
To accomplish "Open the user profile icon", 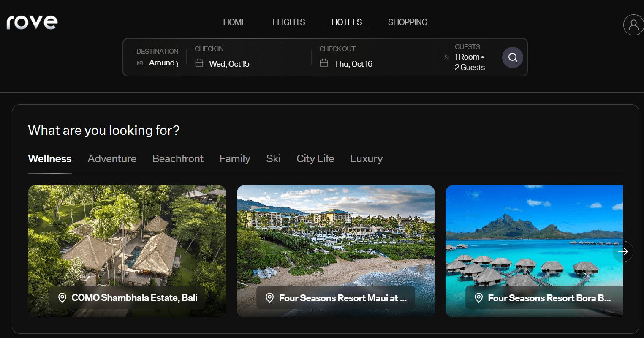I will (633, 25).
